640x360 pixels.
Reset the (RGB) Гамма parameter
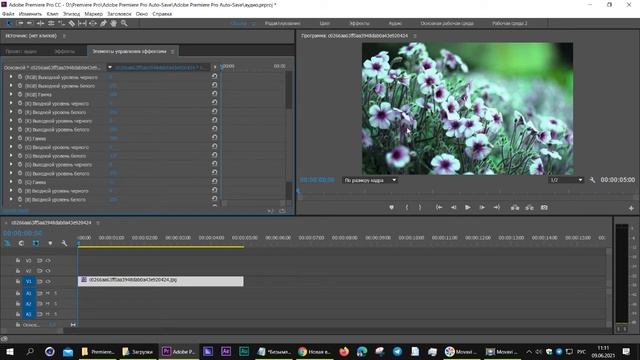[x=214, y=94]
